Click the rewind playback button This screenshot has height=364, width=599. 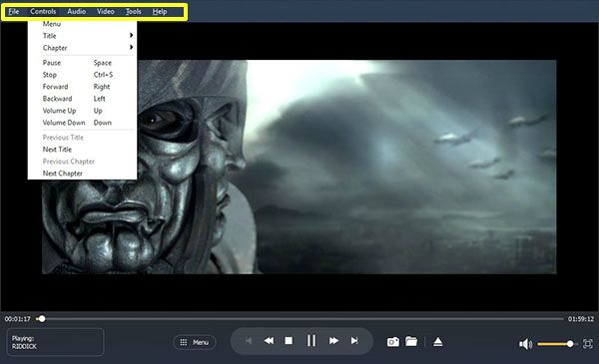tap(269, 341)
